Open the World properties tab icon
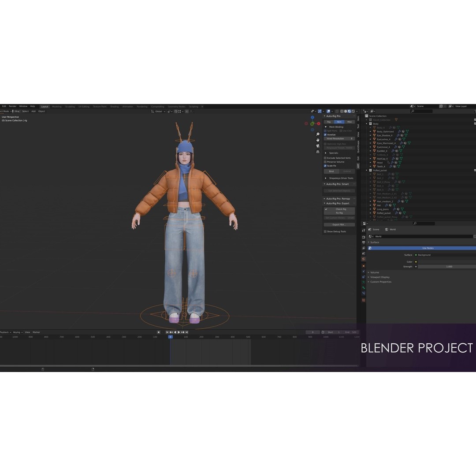The height and width of the screenshot is (476, 476). point(363,259)
